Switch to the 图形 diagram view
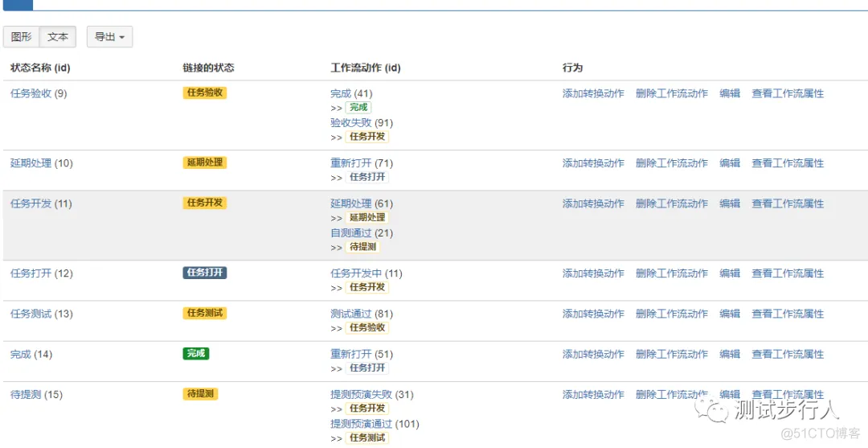The height and width of the screenshot is (448, 868). (x=22, y=37)
